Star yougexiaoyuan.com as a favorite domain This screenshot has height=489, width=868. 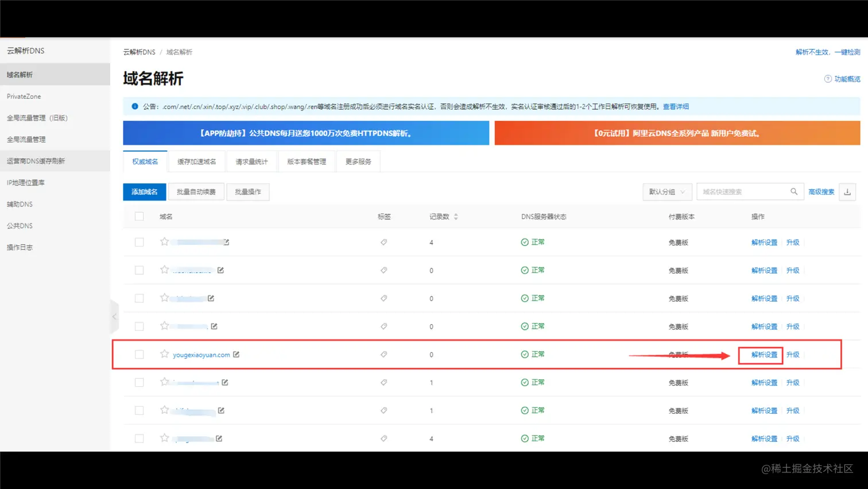(164, 355)
